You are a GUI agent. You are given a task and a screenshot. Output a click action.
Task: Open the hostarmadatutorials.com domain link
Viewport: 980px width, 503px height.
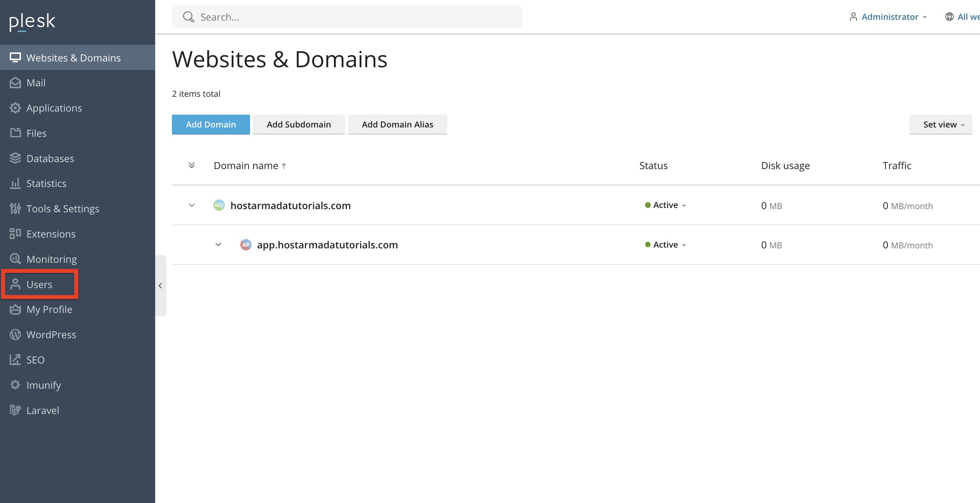pos(290,206)
